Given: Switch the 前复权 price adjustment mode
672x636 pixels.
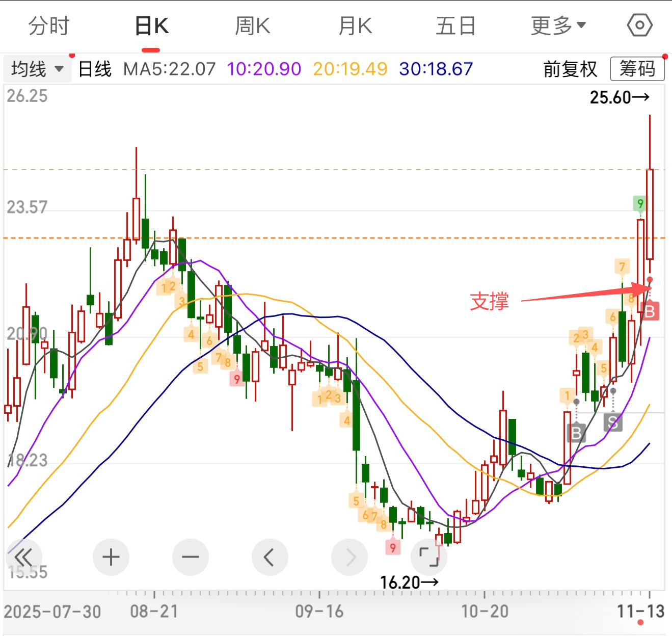Looking at the screenshot, I should (570, 69).
